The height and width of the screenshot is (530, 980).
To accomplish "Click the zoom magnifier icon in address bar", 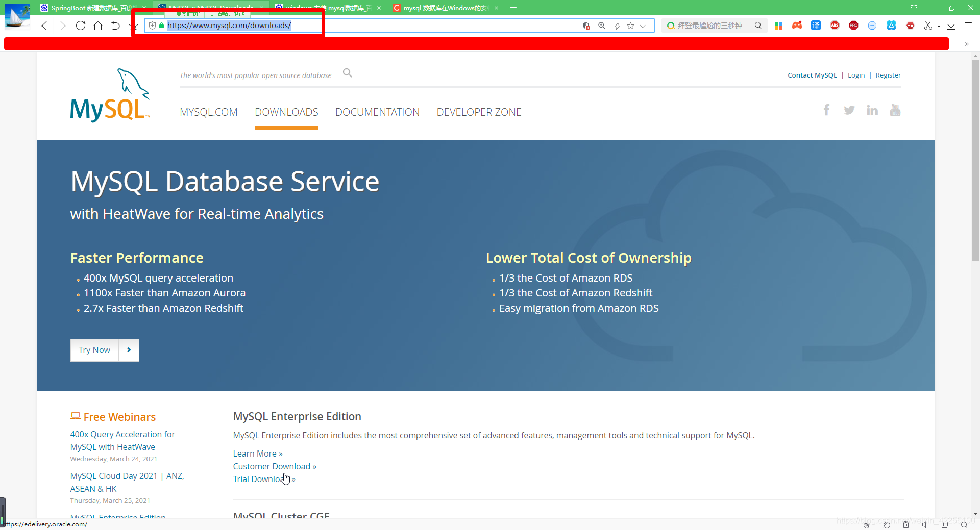I will (x=602, y=26).
